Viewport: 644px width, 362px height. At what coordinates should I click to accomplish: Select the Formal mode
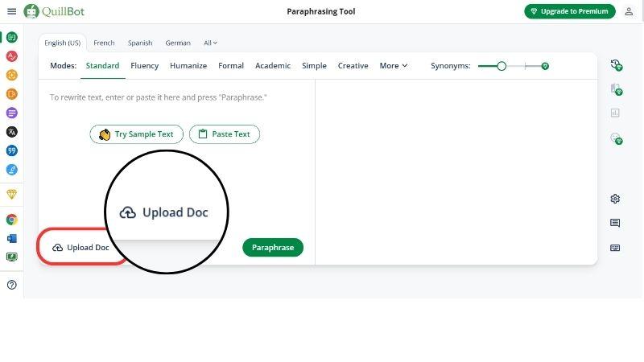click(x=231, y=66)
